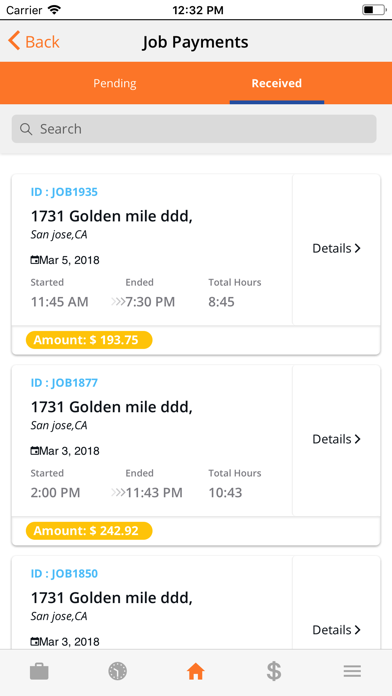Tap the Amount: $ 193.75 badge
392x696 pixels.
pos(89,340)
